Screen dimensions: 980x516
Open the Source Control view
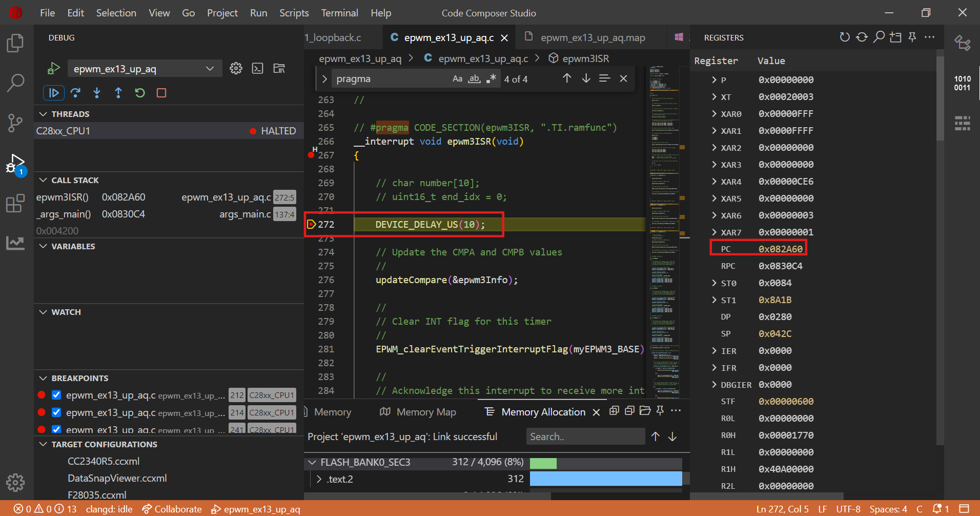click(15, 123)
